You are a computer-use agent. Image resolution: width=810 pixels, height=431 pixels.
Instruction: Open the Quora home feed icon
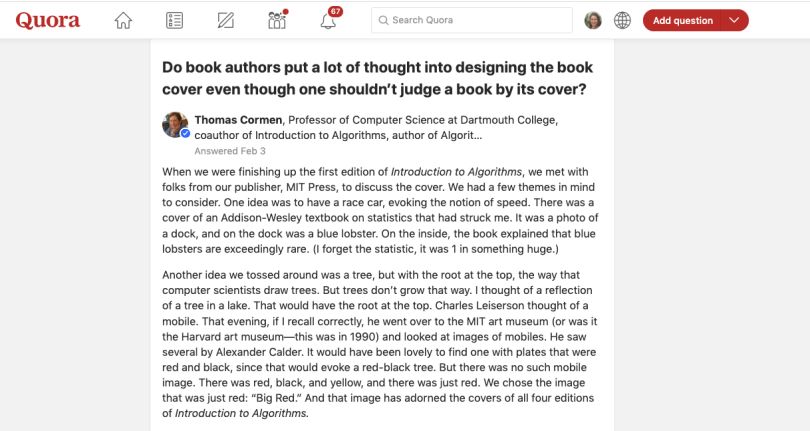pos(123,21)
